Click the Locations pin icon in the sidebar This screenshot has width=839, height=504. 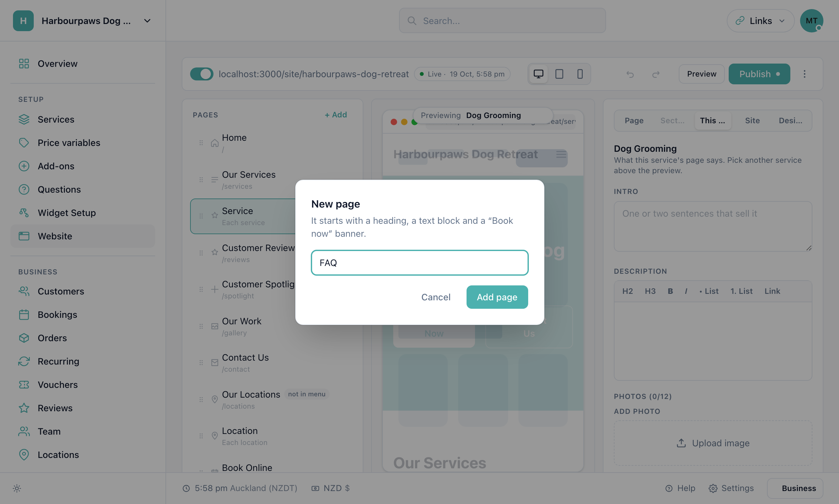tap(24, 454)
